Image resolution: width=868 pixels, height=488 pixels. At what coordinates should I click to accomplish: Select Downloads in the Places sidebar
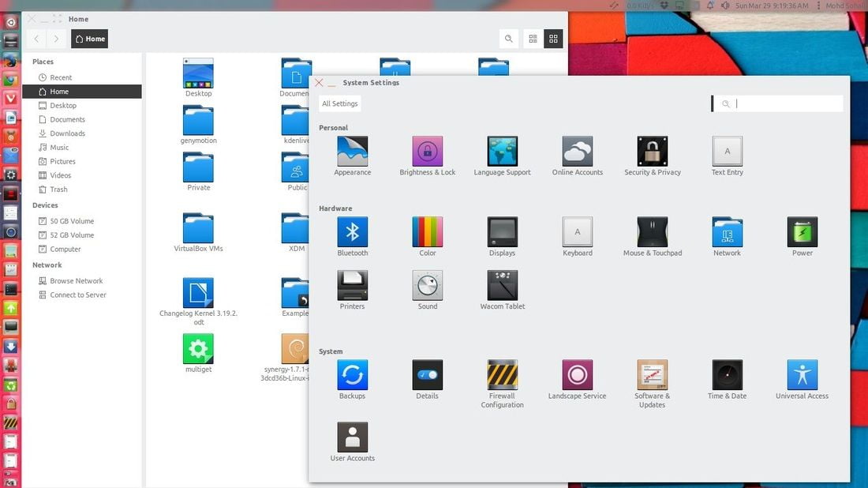pos(68,133)
